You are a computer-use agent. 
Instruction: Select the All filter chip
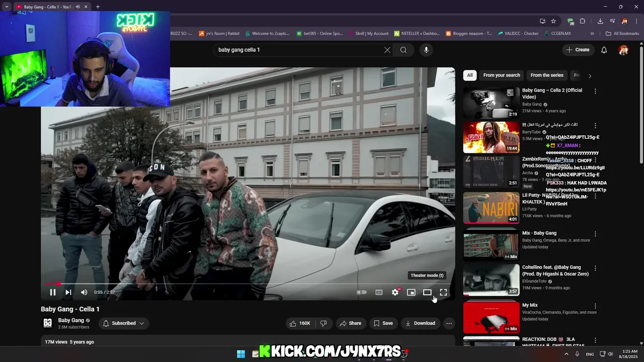click(470, 75)
